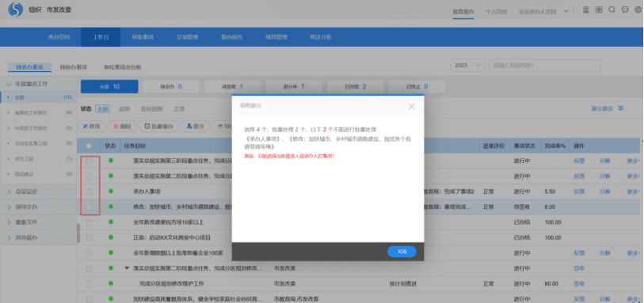Check the box for 承办人事项 row
Image resolution: width=644 pixels, height=303 pixels.
89,191
